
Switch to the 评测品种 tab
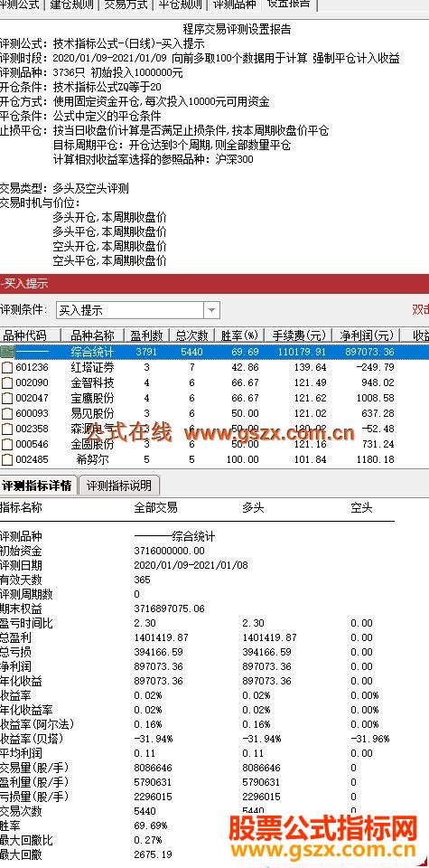tap(235, 5)
